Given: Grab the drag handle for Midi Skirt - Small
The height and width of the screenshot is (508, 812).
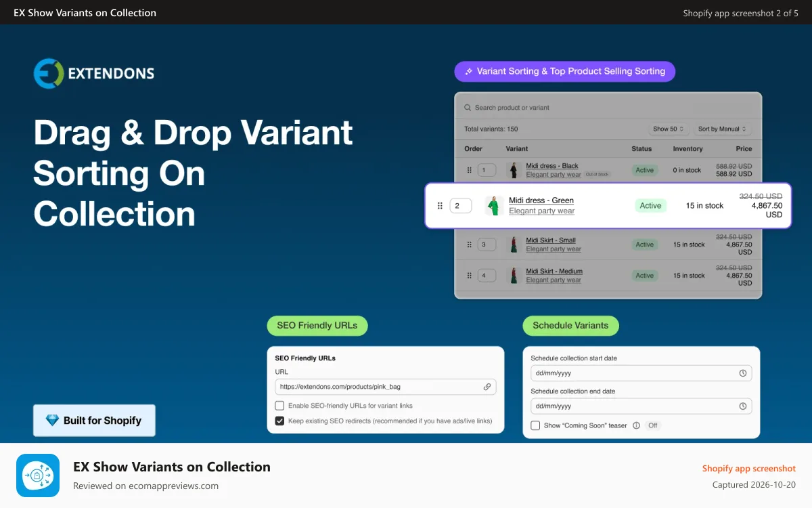Looking at the screenshot, I should tap(469, 245).
